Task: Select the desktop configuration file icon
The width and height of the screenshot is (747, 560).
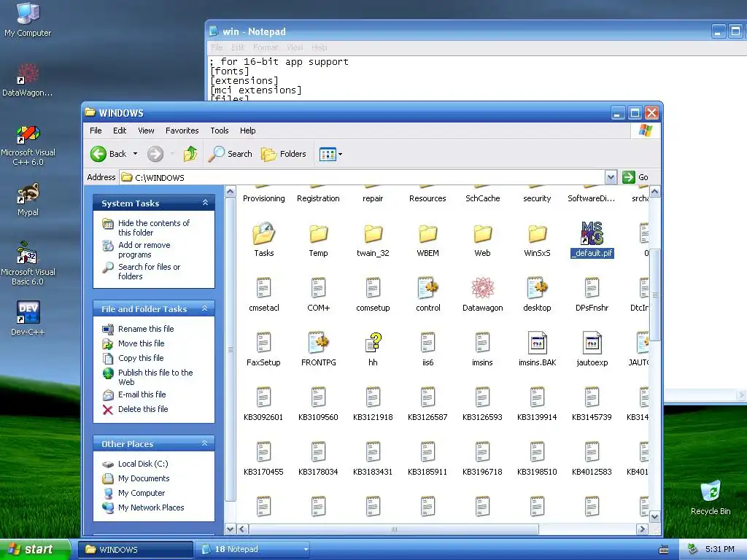Action: pyautogui.click(x=537, y=288)
